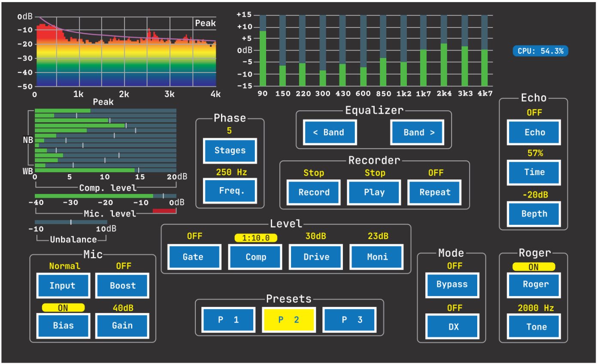The image size is (597, 364).
Task: Click the Comp button in Level
Action: pyautogui.click(x=255, y=257)
